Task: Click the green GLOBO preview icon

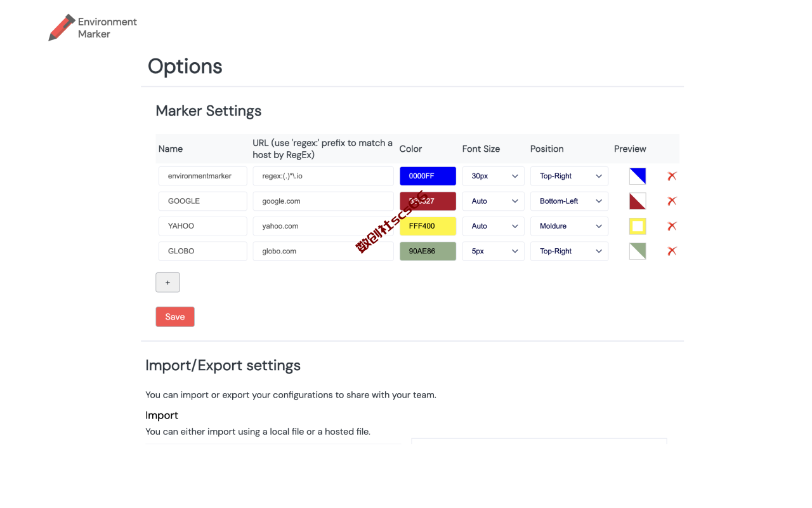Action: coord(638,251)
